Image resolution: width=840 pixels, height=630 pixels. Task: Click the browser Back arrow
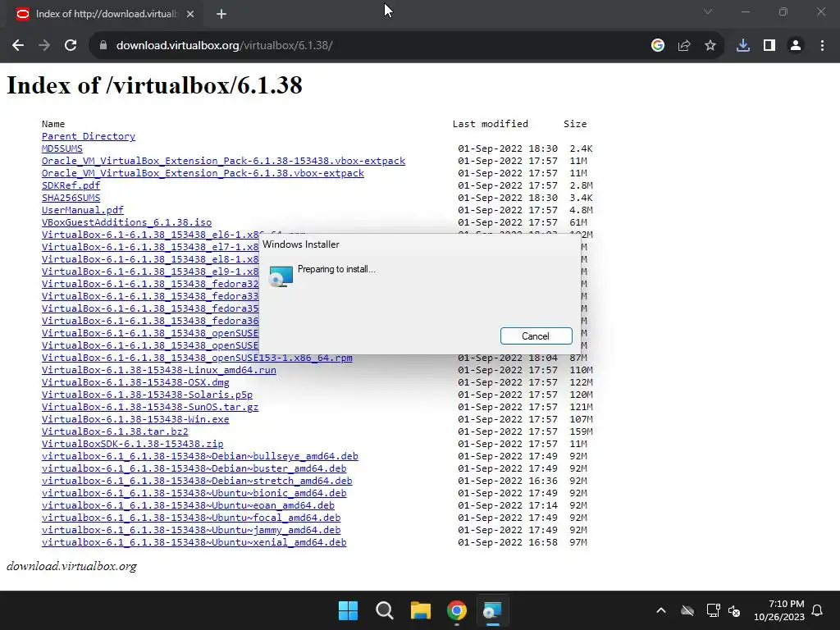click(x=18, y=46)
